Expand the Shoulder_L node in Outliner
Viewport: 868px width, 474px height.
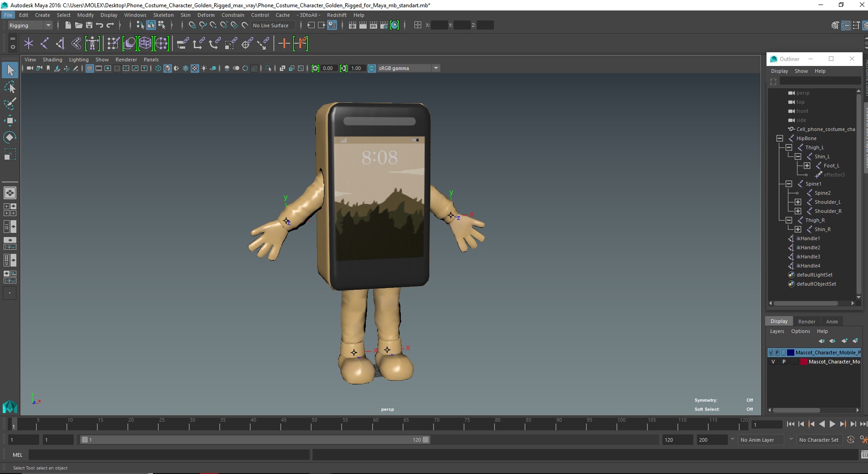click(798, 202)
